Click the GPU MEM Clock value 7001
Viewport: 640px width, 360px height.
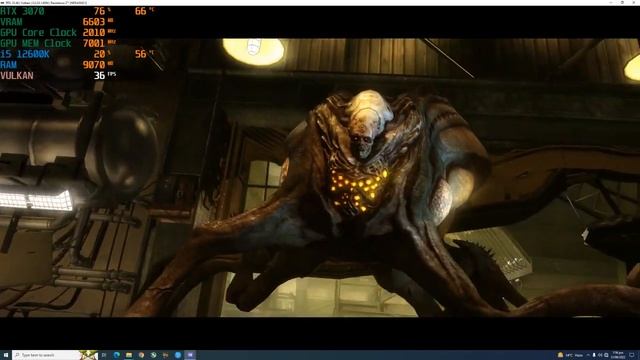[x=94, y=43]
